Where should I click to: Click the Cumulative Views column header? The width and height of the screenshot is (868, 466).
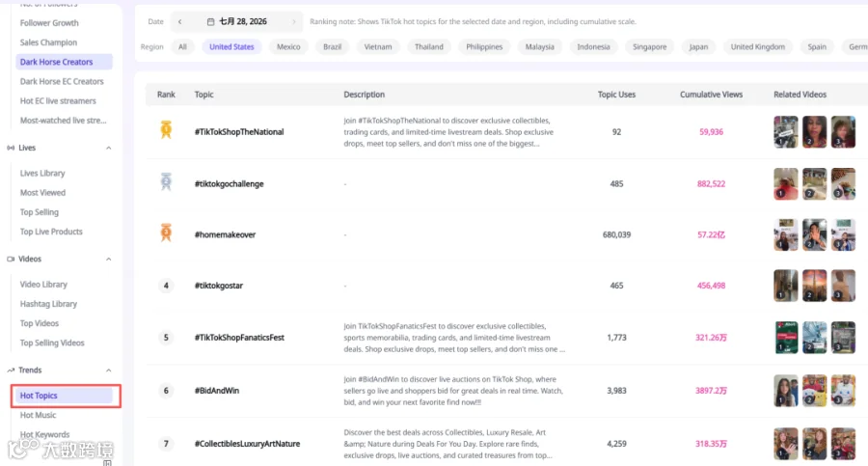[712, 95]
